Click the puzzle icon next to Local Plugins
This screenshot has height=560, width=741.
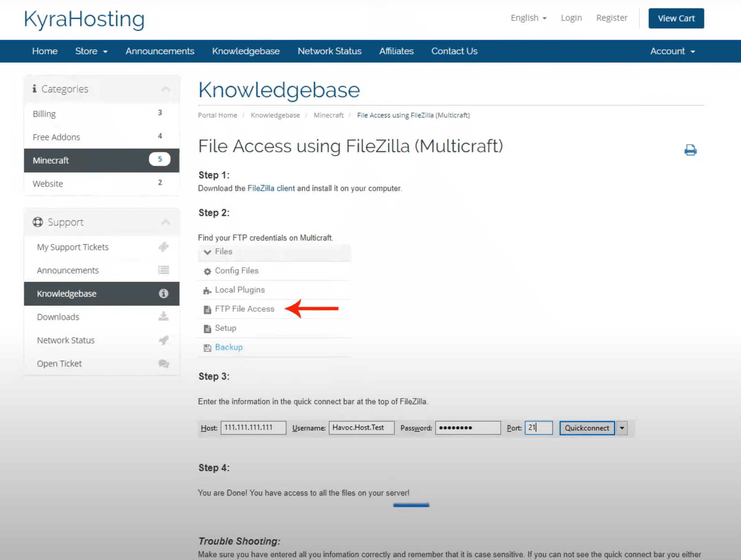[x=207, y=291]
